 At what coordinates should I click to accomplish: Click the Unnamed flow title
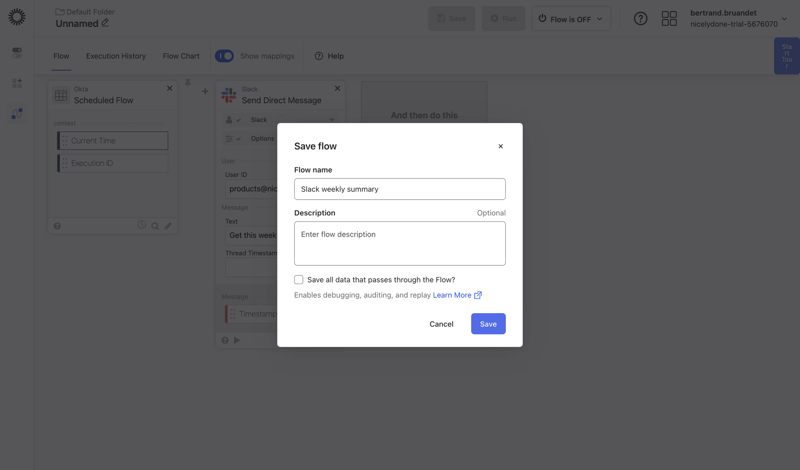77,23
